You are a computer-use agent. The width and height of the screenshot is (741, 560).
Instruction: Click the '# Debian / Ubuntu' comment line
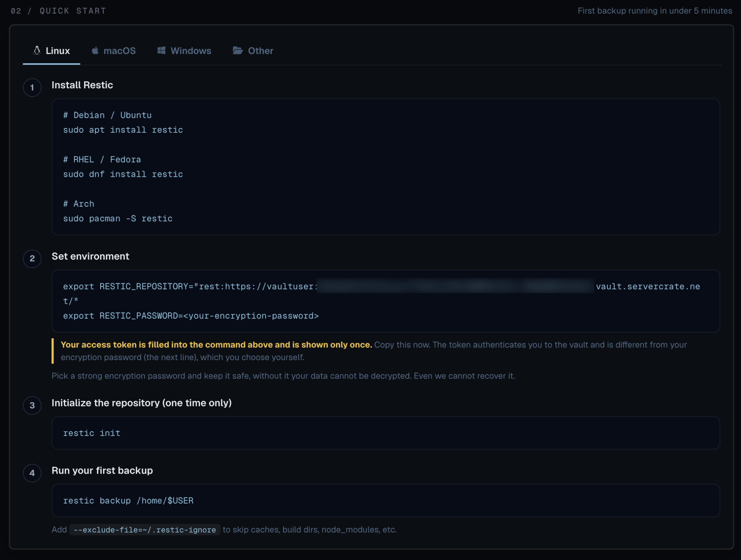tap(107, 115)
